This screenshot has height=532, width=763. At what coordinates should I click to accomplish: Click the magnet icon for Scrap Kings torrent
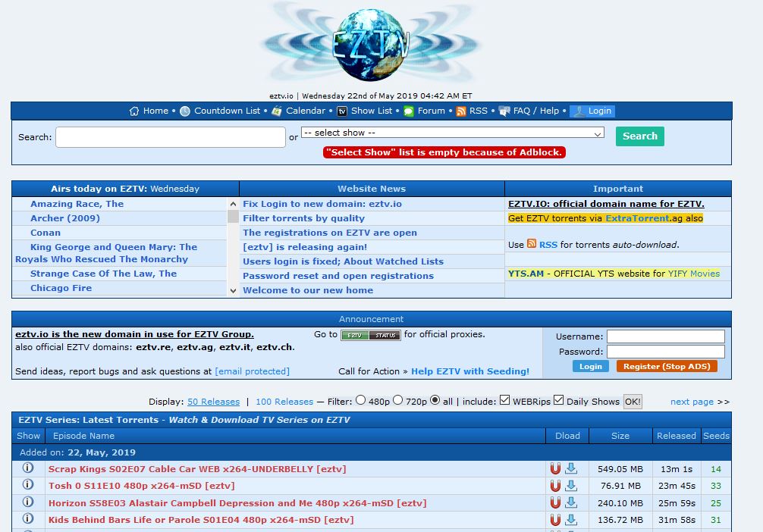(555, 469)
